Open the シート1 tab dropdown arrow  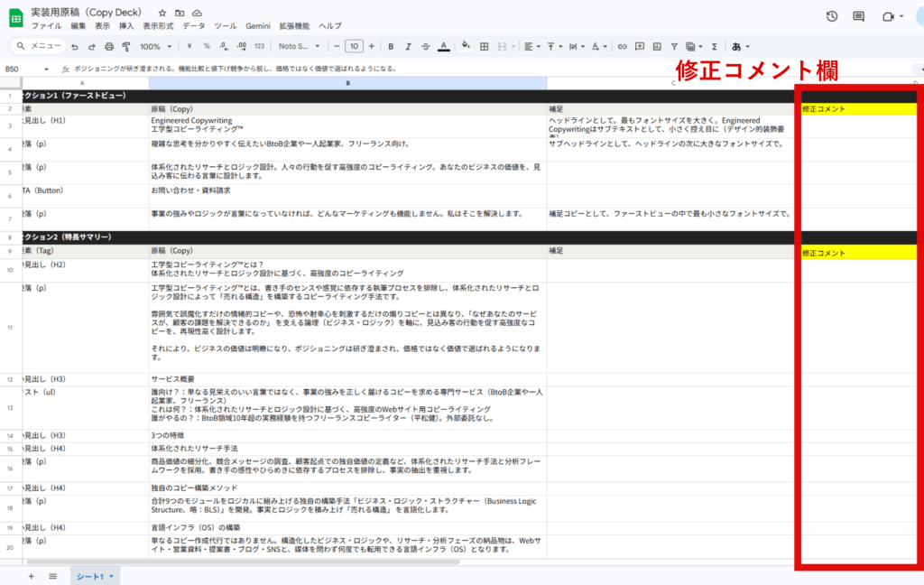[x=109, y=576]
